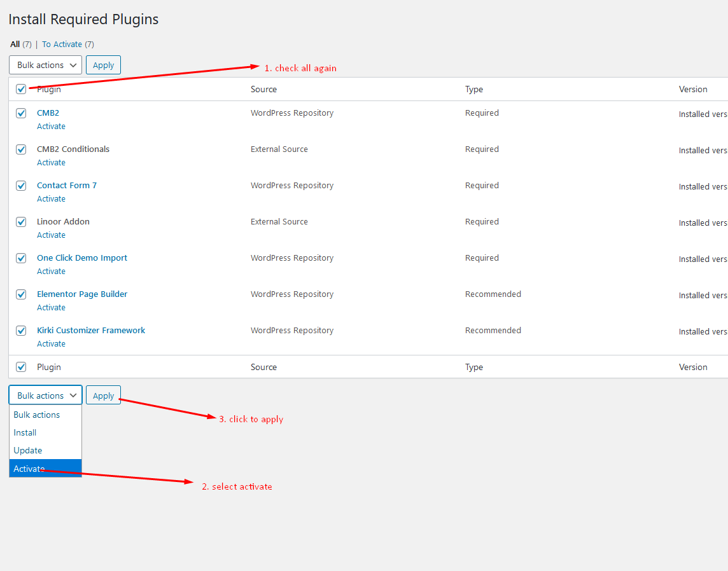Show the All plugins filter
The image size is (728, 571).
[15, 45]
